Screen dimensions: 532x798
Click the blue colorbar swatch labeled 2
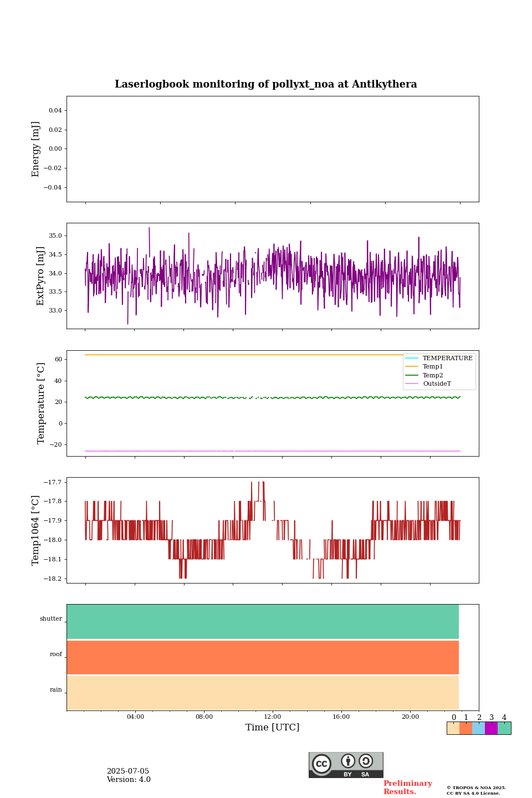[478, 728]
